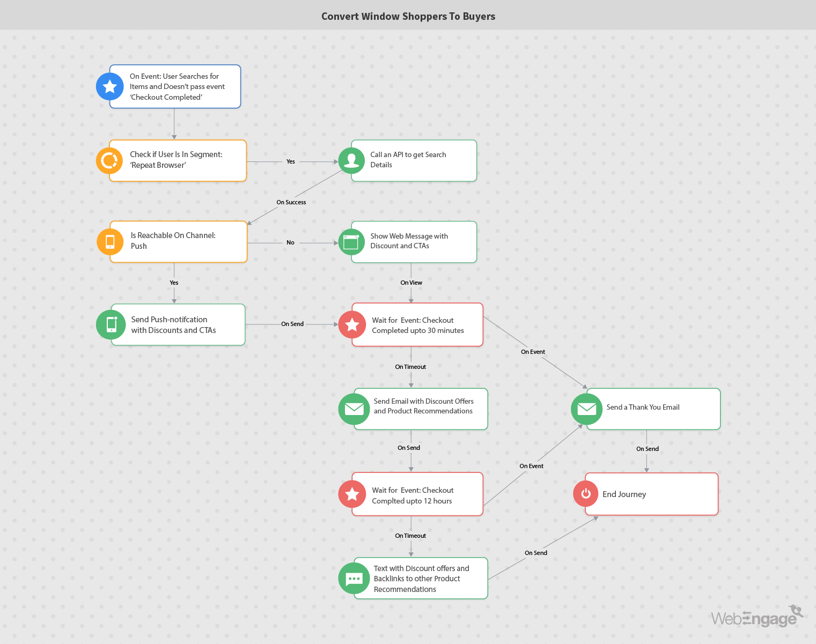Select the 'On View' connector label
Screen dimensions: 816x644
(411, 283)
